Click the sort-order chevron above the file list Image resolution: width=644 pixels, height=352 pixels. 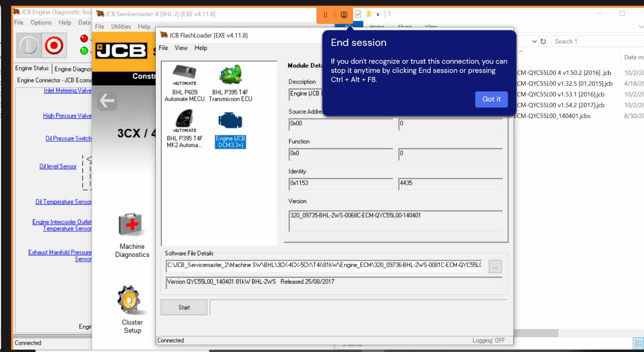click(x=521, y=52)
